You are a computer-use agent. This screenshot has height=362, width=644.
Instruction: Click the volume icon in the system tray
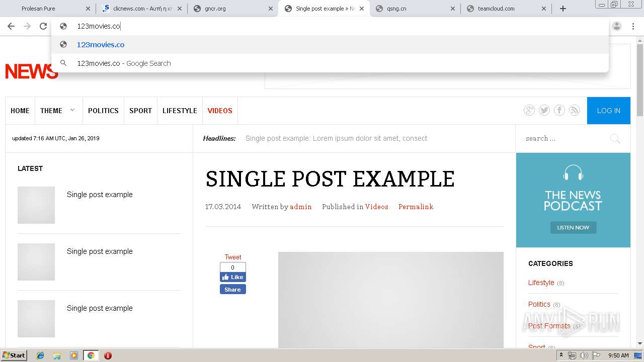(584, 355)
